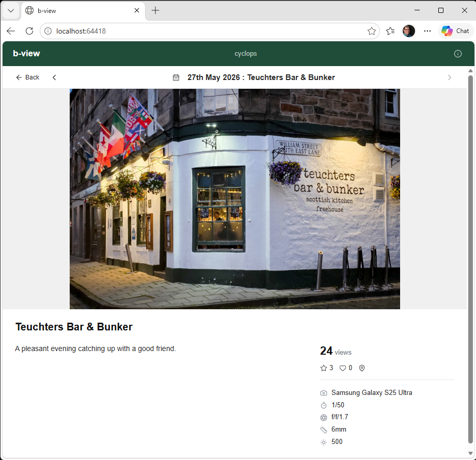The height and width of the screenshot is (460, 476).
Task: Open a new browser tab with the plus
Action: pos(155,11)
